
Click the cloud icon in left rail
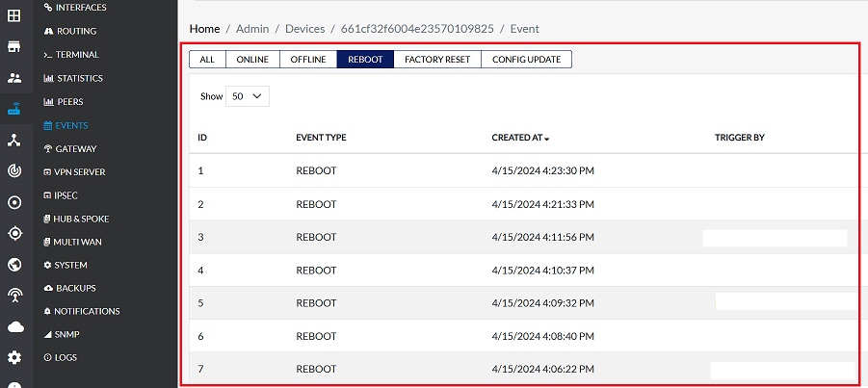[13, 327]
